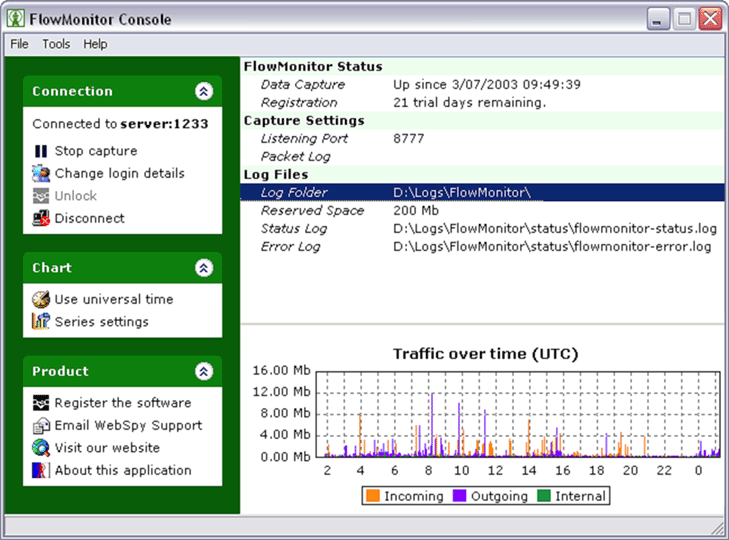Click the Product panel header title

point(60,371)
